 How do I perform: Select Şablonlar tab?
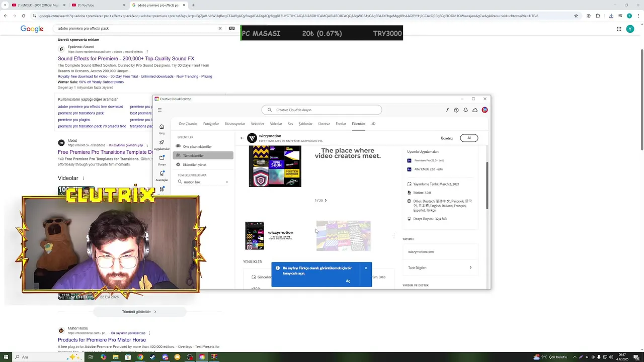point(305,124)
